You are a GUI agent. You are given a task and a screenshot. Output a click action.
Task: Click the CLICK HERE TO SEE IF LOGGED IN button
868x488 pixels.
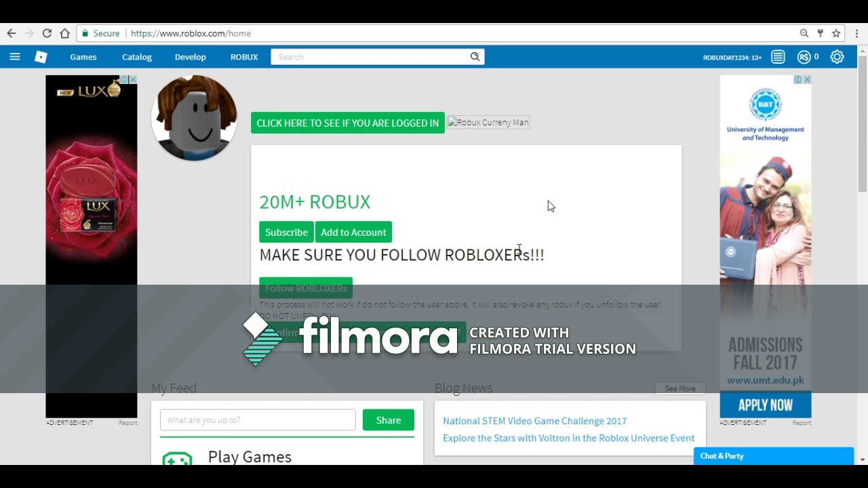pos(348,123)
